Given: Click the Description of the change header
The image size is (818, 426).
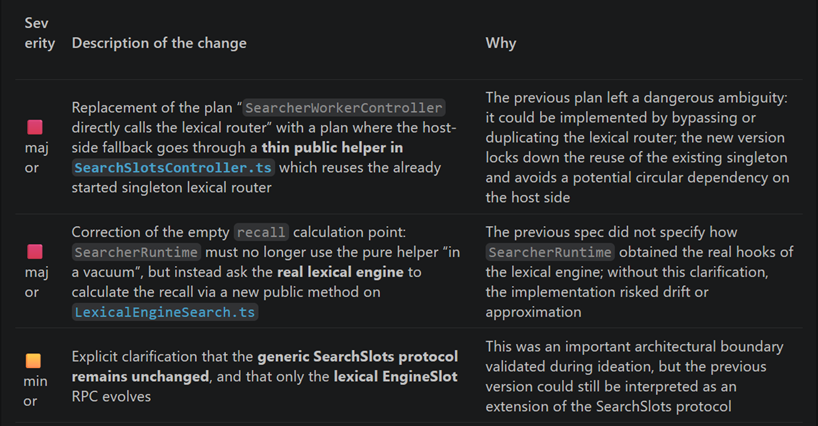Looking at the screenshot, I should (x=159, y=43).
